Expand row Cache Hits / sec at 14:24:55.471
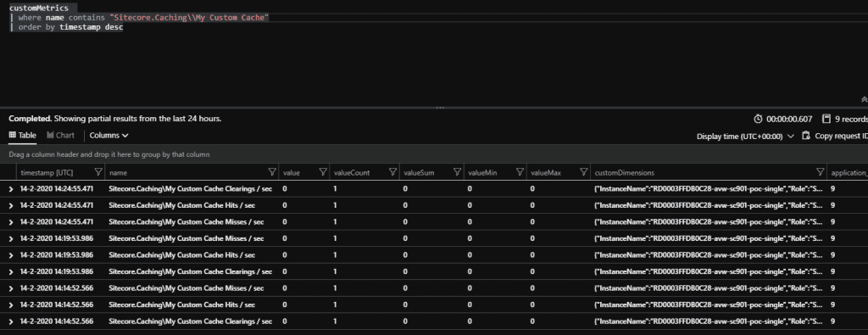This screenshot has height=335, width=868. 10,205
